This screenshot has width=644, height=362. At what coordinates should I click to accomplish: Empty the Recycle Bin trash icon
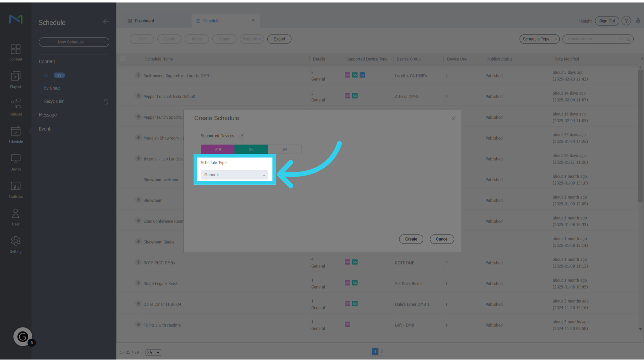(106, 102)
